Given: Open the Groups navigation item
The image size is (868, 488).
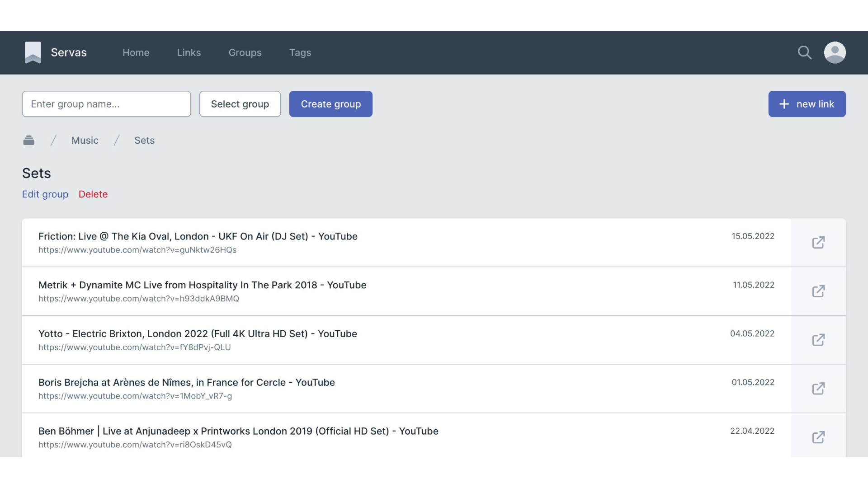Looking at the screenshot, I should 245,52.
